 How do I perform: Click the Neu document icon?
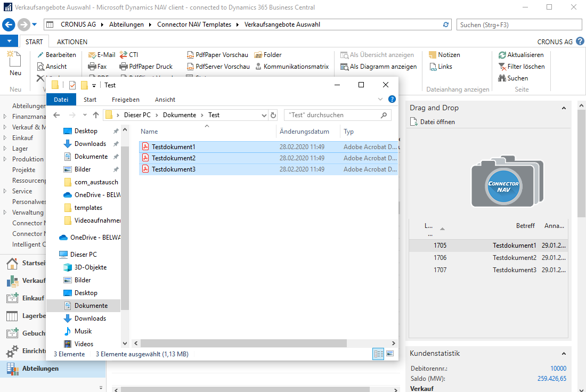point(15,60)
